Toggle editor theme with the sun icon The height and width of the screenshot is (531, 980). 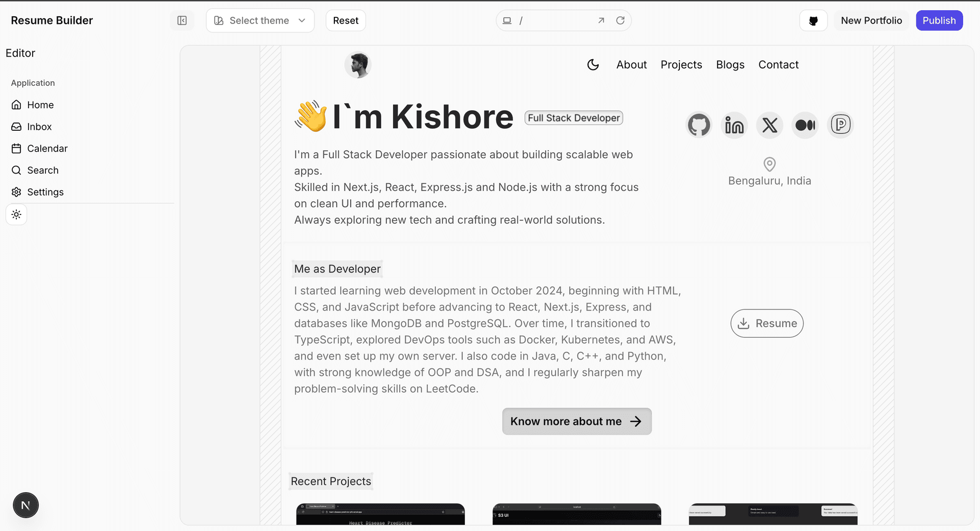click(16, 215)
